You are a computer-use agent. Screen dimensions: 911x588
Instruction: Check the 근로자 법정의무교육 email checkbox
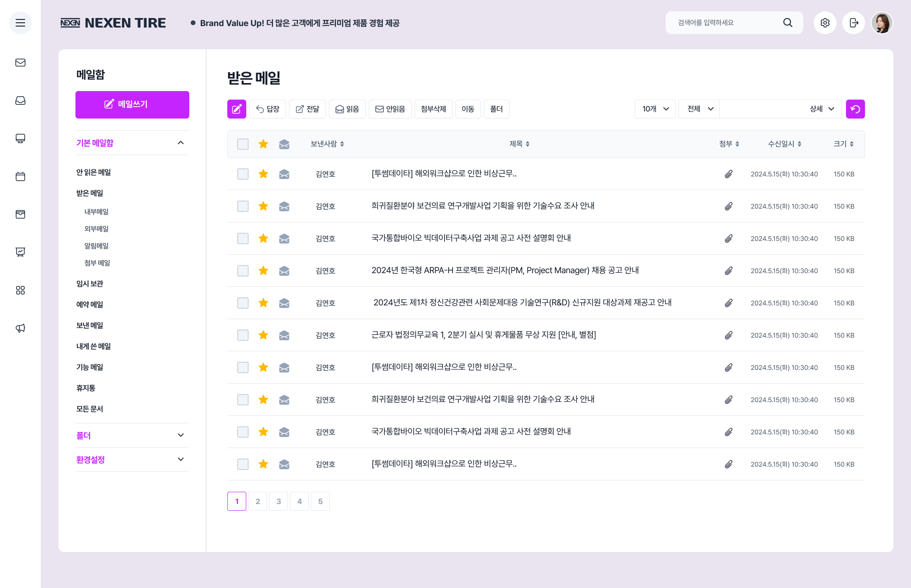(x=243, y=335)
